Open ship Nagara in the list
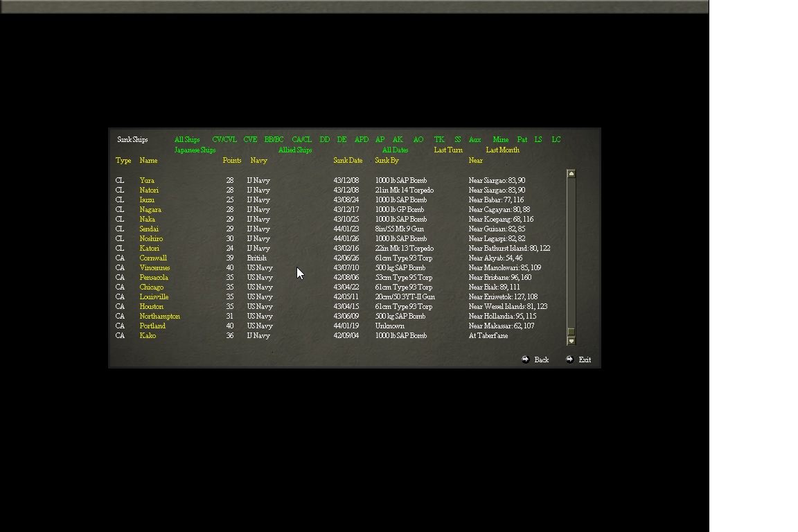The width and height of the screenshot is (798, 532). 150,210
